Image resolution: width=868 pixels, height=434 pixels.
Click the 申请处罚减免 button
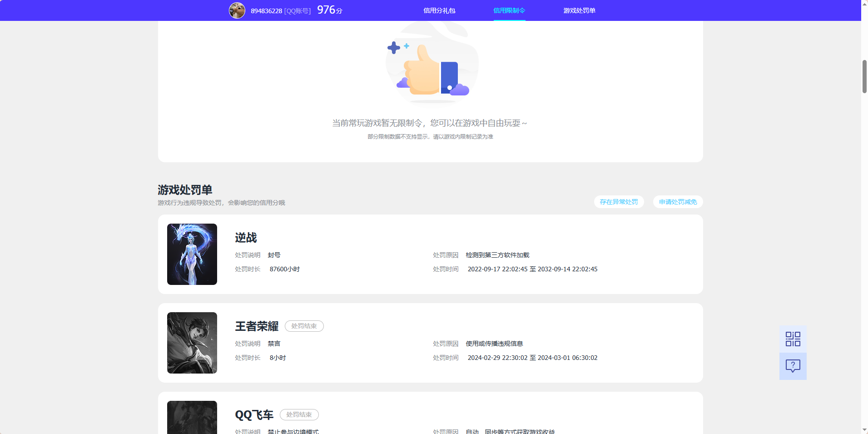click(x=678, y=202)
